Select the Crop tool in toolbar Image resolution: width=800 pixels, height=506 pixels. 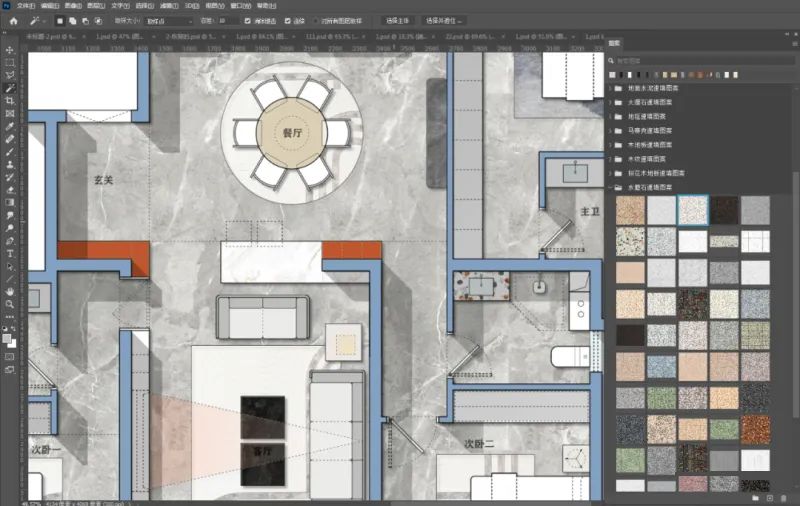(9, 101)
